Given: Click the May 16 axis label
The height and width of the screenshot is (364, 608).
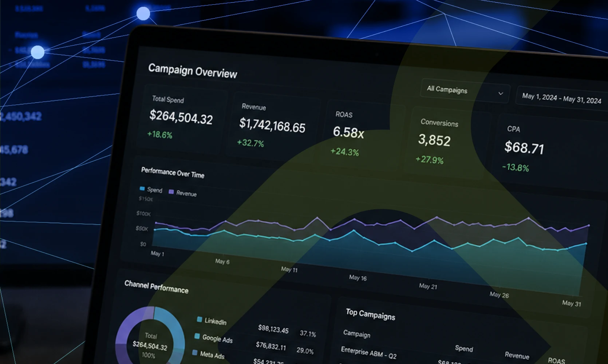Looking at the screenshot, I should click(358, 278).
